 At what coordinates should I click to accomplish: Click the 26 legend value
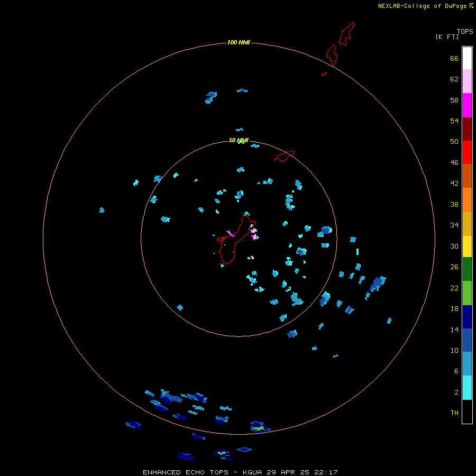coord(454,267)
